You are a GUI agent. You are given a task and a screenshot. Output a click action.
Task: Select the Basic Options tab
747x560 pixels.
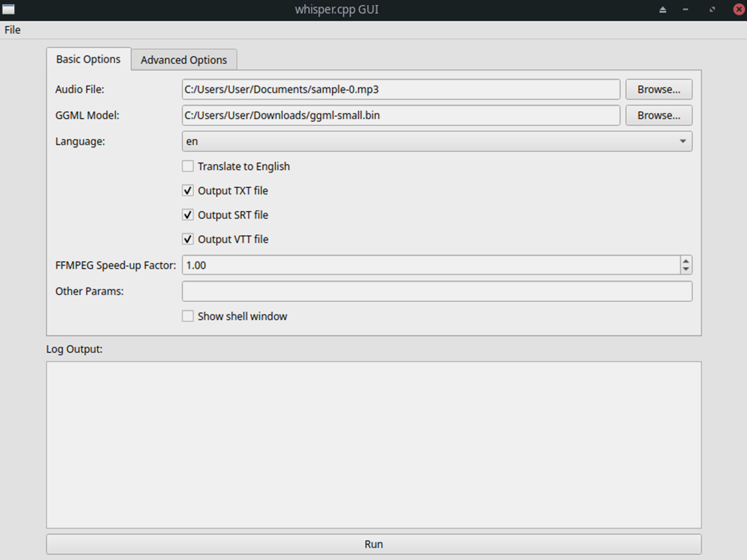88,59
